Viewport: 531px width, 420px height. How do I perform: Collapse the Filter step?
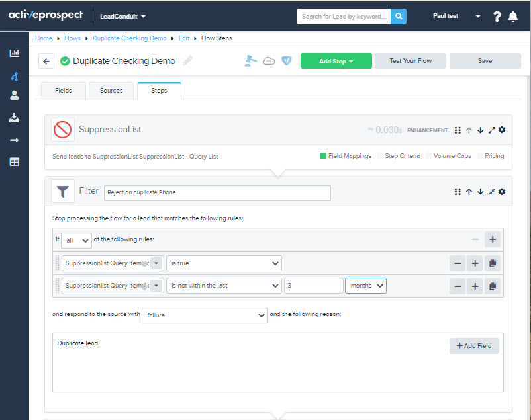click(x=492, y=192)
